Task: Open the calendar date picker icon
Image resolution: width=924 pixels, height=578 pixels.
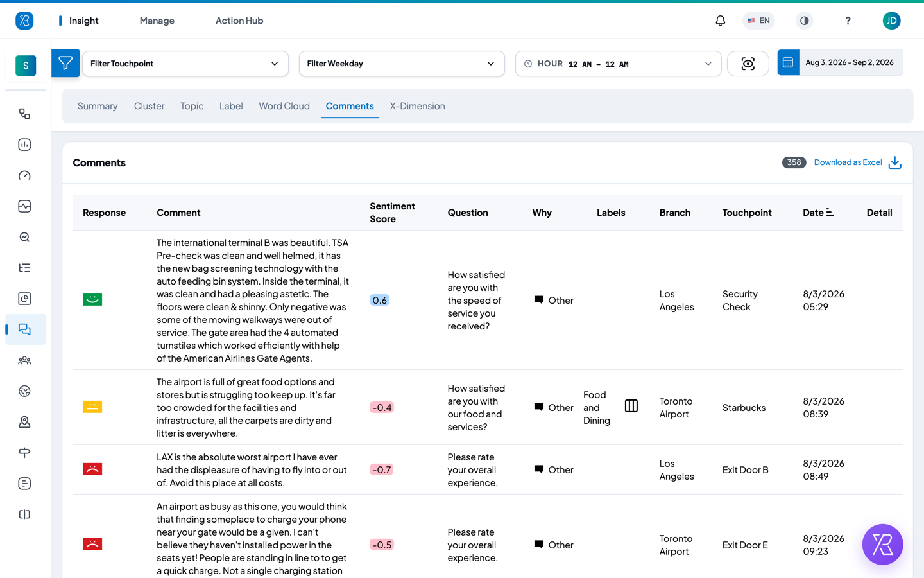Action: click(x=788, y=62)
